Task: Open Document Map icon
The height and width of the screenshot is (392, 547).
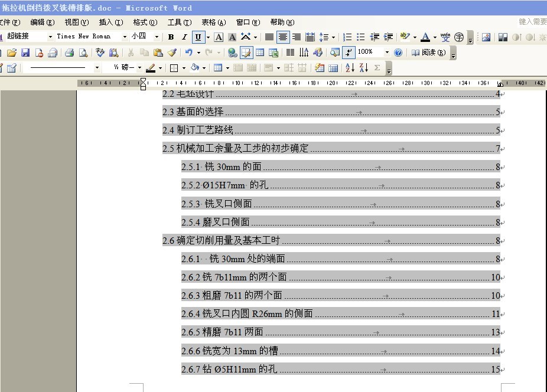Action: click(x=335, y=53)
